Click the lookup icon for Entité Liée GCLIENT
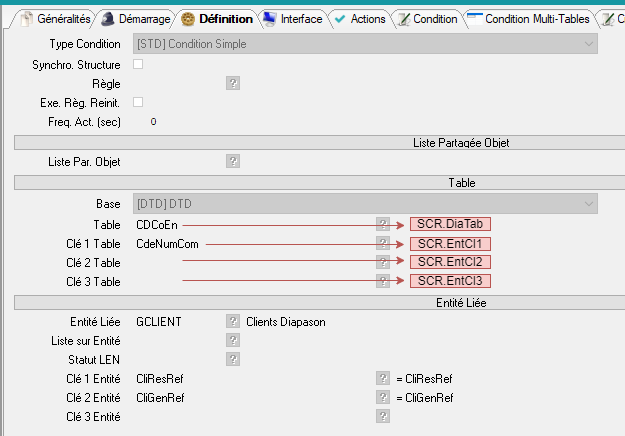 [x=233, y=321]
